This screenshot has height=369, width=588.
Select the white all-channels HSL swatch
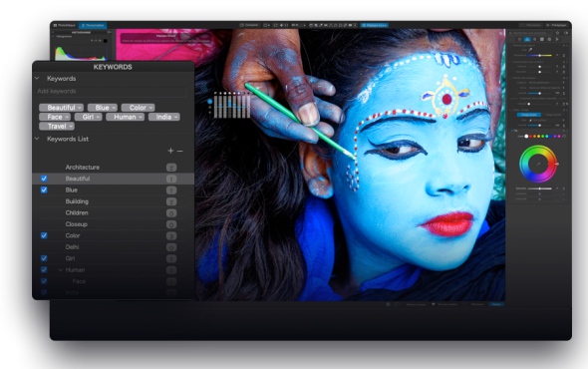526,137
